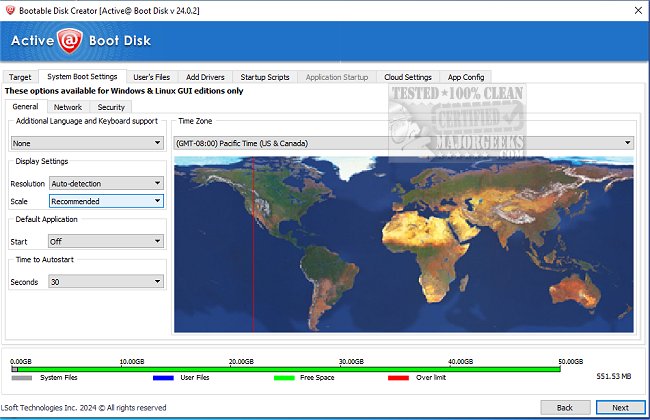Viewport: 650px width, 420px height.
Task: Open the Resolution Auto-detection dropdown
Action: pyautogui.click(x=106, y=183)
